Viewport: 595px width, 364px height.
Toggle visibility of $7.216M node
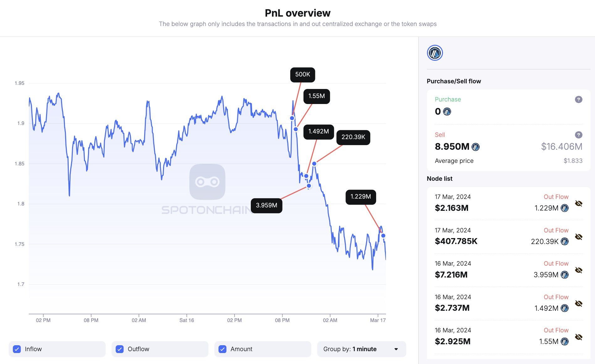[x=578, y=270]
